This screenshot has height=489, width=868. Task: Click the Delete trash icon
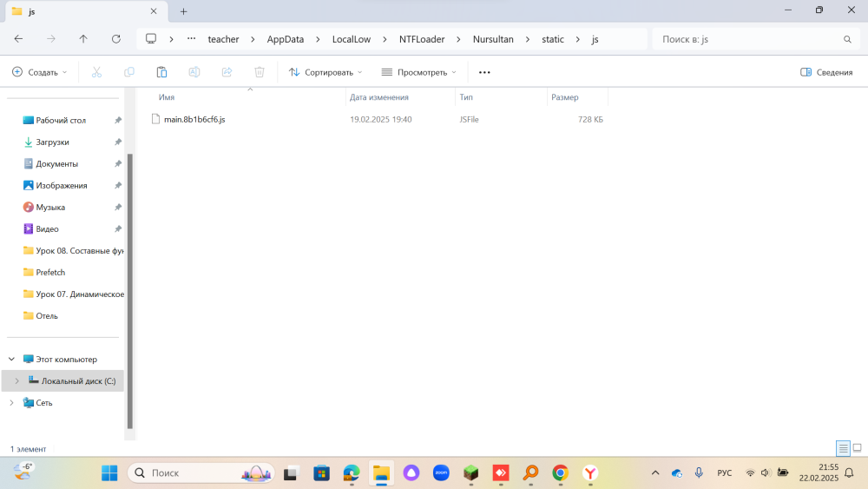[x=259, y=72]
